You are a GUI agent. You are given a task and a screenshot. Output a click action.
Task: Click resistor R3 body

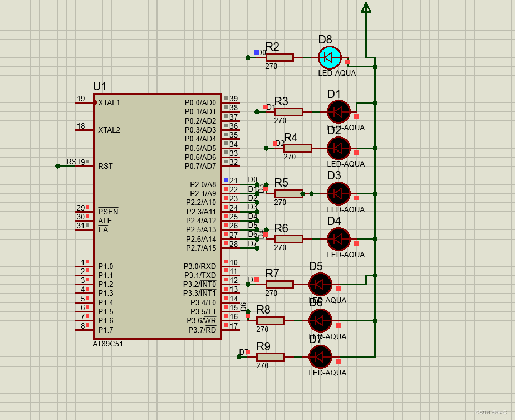click(289, 112)
